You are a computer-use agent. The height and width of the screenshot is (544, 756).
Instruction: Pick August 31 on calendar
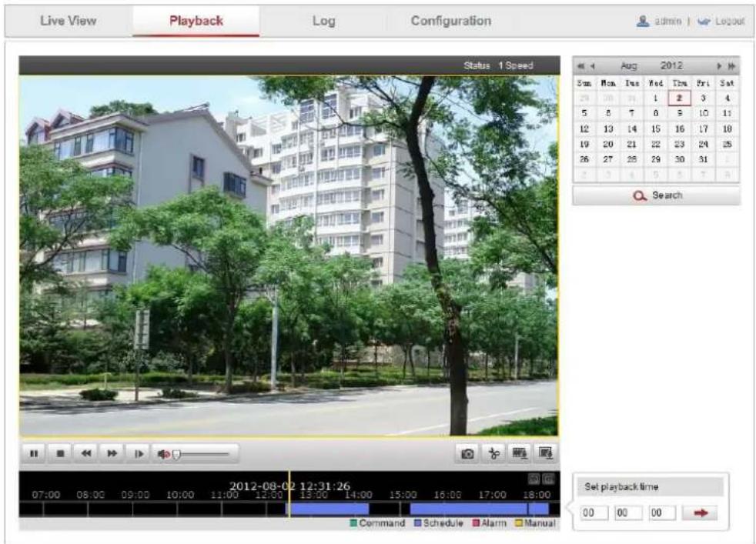[x=703, y=159]
